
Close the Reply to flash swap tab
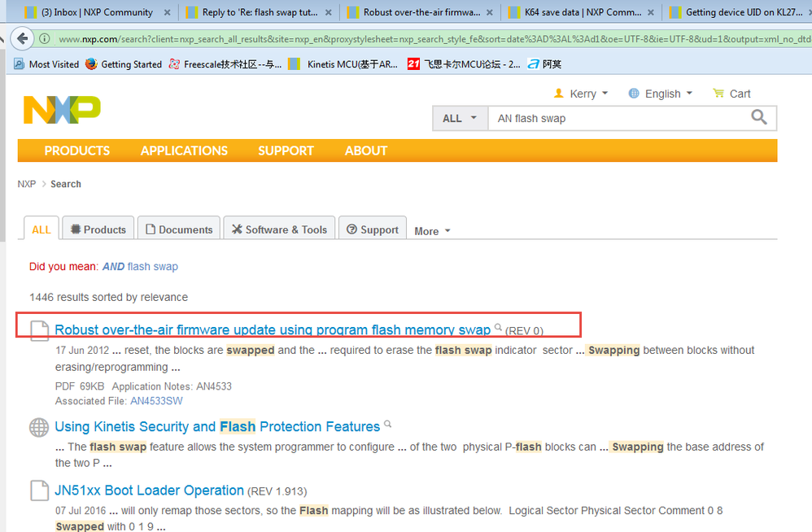[329, 12]
